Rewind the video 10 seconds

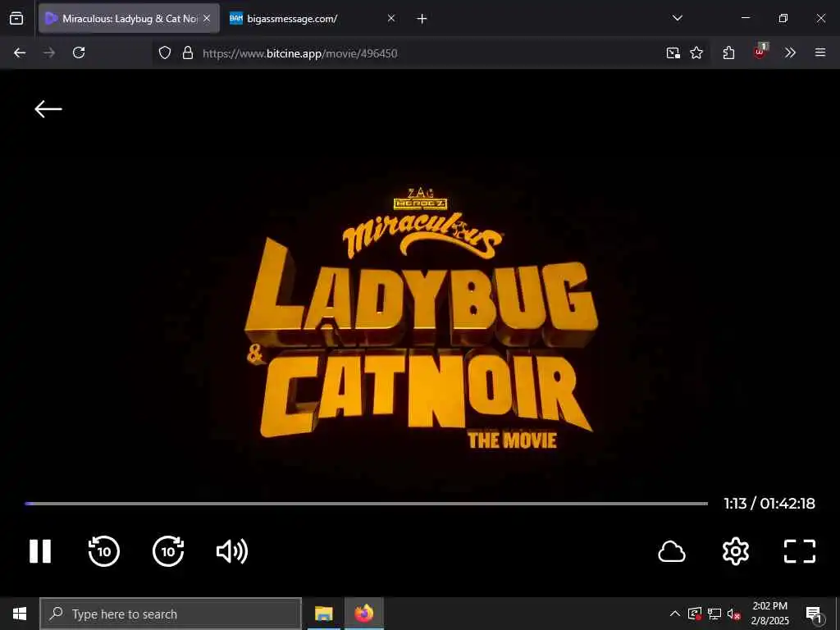pos(104,551)
